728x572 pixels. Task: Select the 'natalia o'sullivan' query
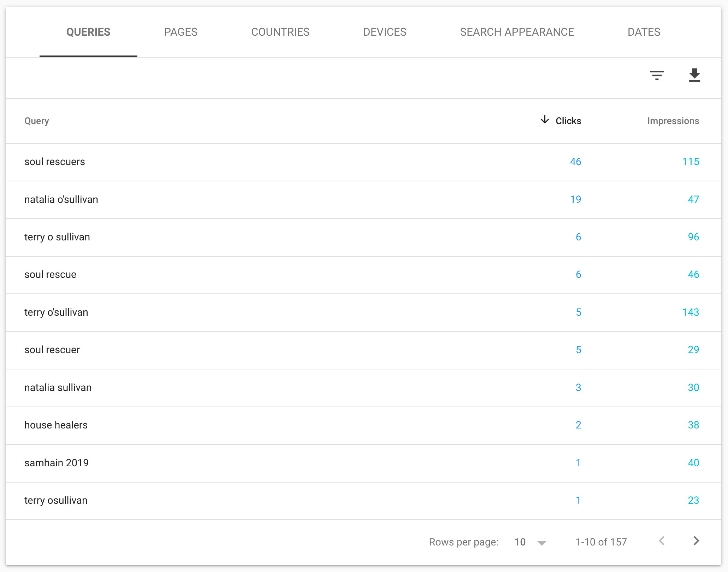click(61, 199)
